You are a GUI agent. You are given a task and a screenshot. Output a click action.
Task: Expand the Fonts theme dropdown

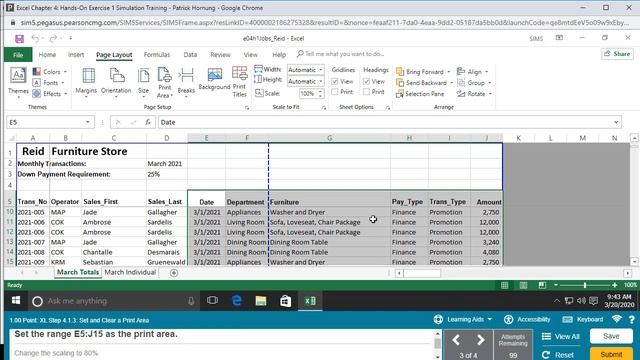pos(63,83)
